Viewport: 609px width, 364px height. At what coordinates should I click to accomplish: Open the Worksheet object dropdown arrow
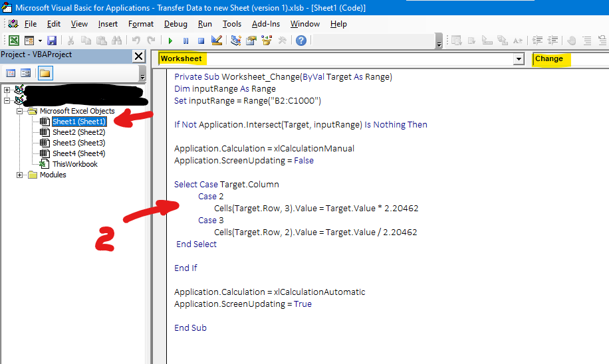519,59
